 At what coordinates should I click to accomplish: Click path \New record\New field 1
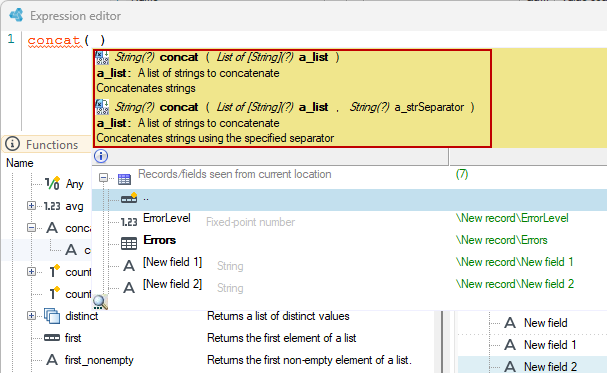coord(514,262)
